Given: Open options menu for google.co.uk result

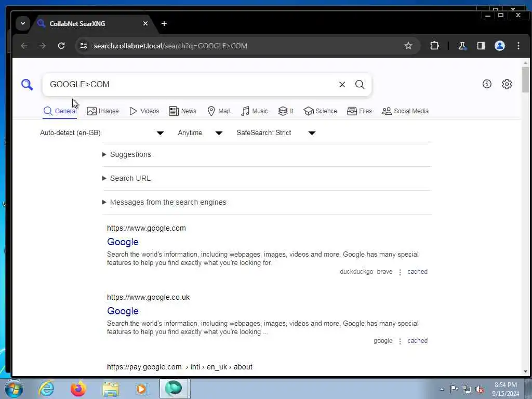Looking at the screenshot, I should [x=400, y=341].
